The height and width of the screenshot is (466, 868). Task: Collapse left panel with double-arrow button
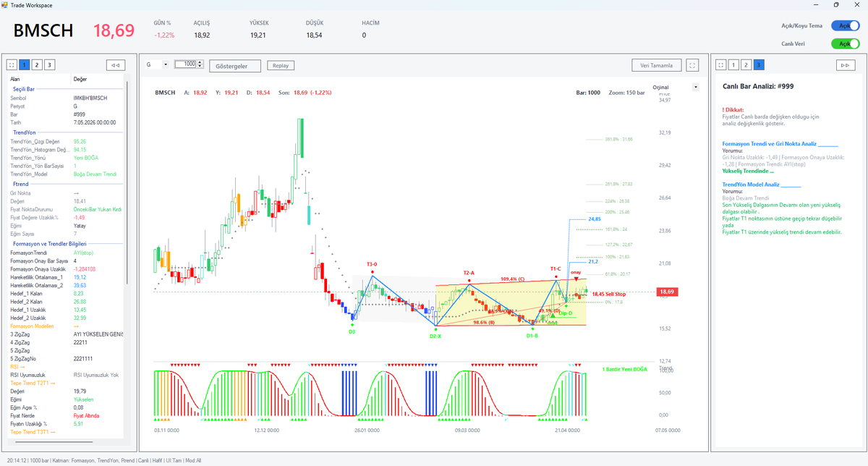pos(116,64)
